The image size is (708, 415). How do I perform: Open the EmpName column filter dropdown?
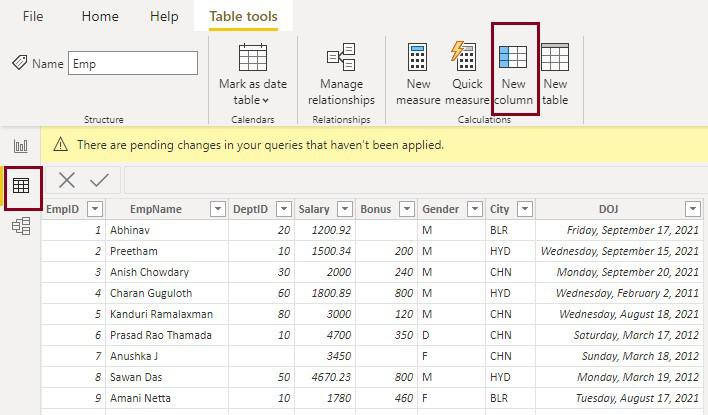pos(218,209)
